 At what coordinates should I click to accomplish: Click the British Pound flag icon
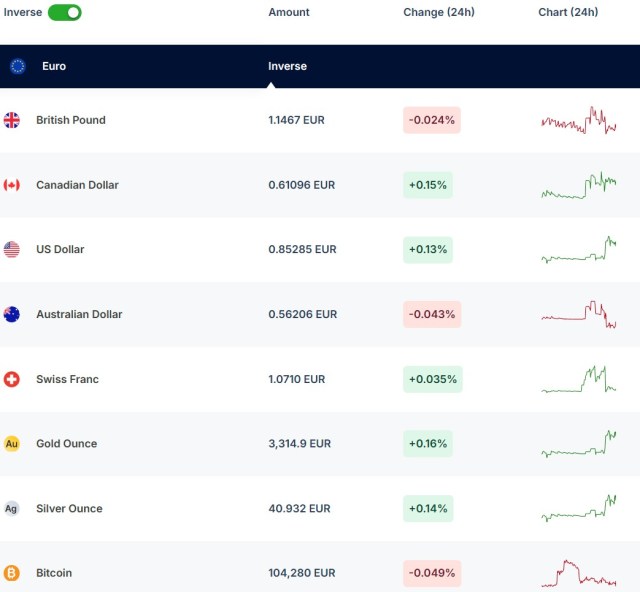coord(12,120)
